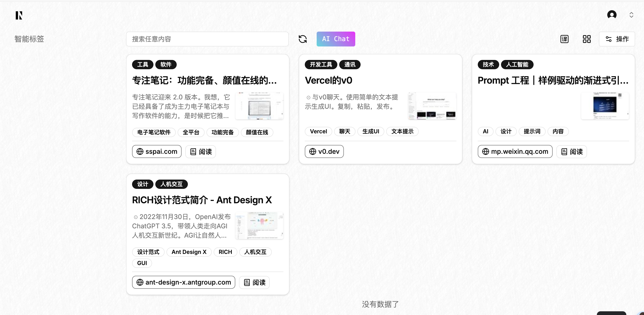Click the 开发工具 category badge

coord(321,65)
